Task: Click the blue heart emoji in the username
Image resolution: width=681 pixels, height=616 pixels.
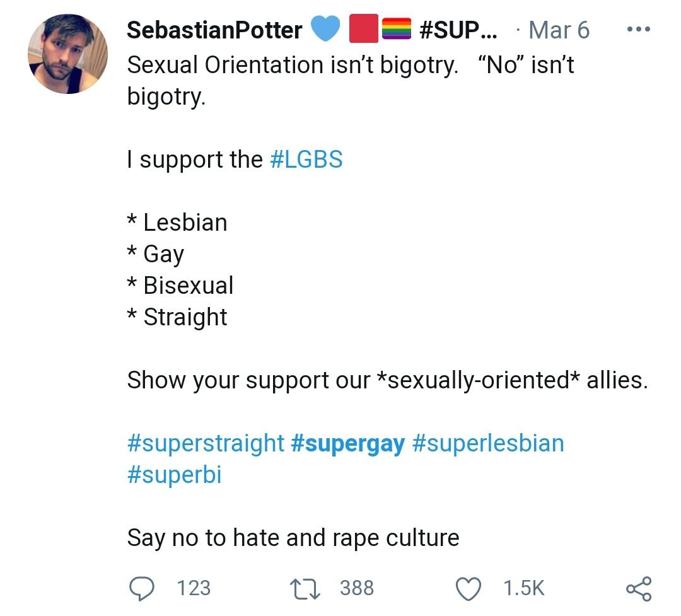Action: point(326,28)
